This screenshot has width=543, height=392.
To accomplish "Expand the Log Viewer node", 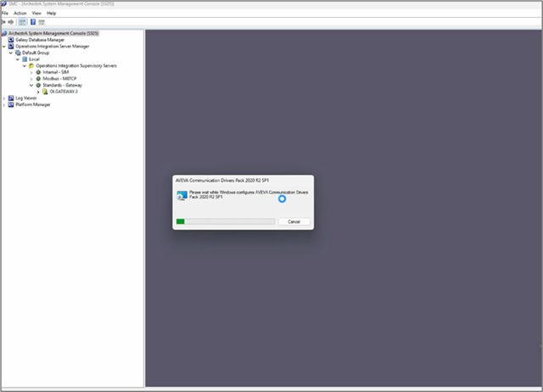I will click(x=4, y=98).
